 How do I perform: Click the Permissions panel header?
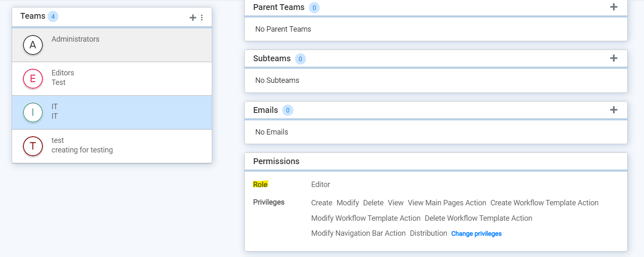point(276,161)
